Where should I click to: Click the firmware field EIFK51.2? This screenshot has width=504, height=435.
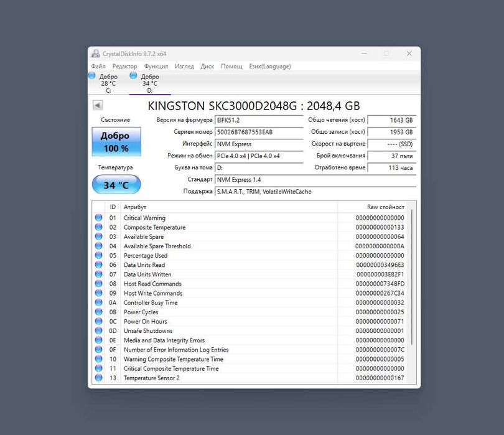[x=259, y=120]
